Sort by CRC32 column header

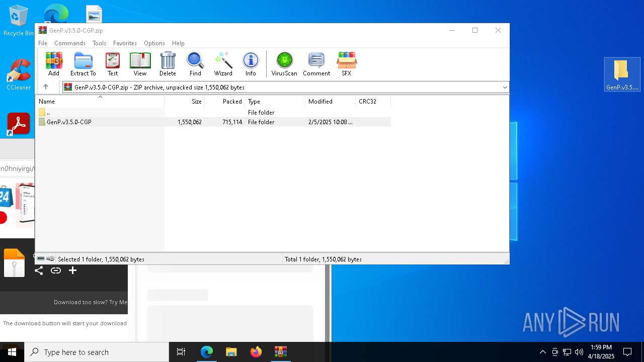coord(373,102)
